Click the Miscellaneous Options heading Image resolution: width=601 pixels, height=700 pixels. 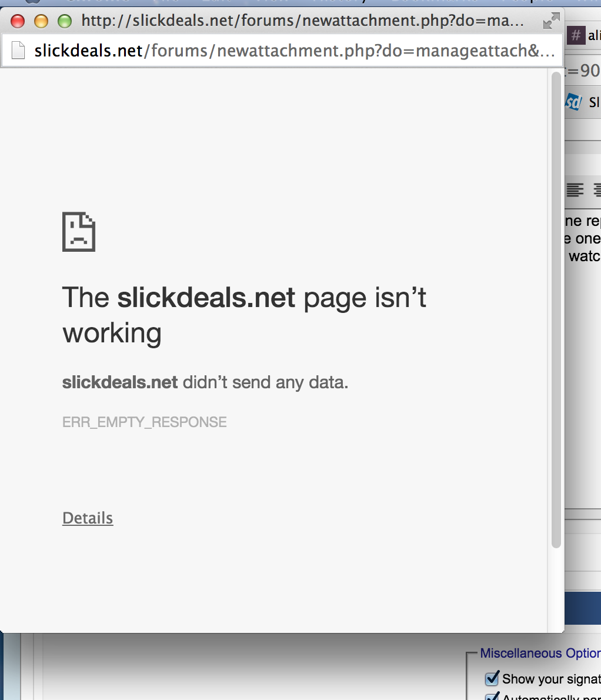coord(540,653)
